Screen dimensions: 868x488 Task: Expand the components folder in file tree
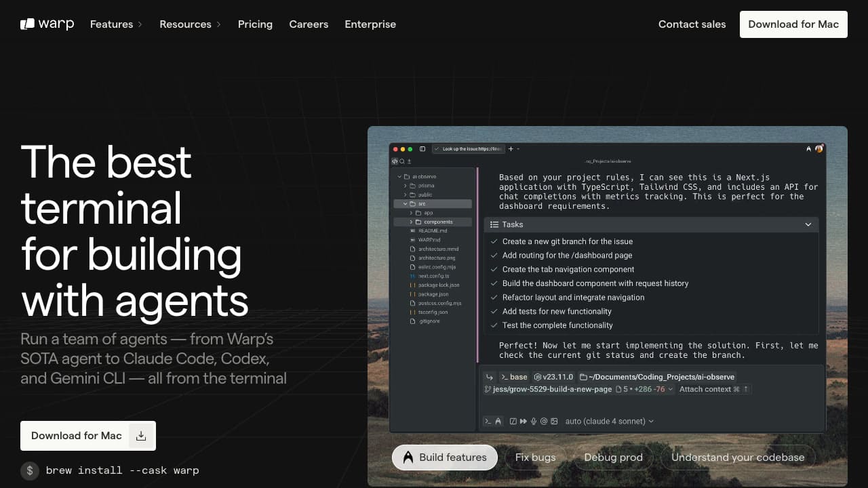coord(411,222)
